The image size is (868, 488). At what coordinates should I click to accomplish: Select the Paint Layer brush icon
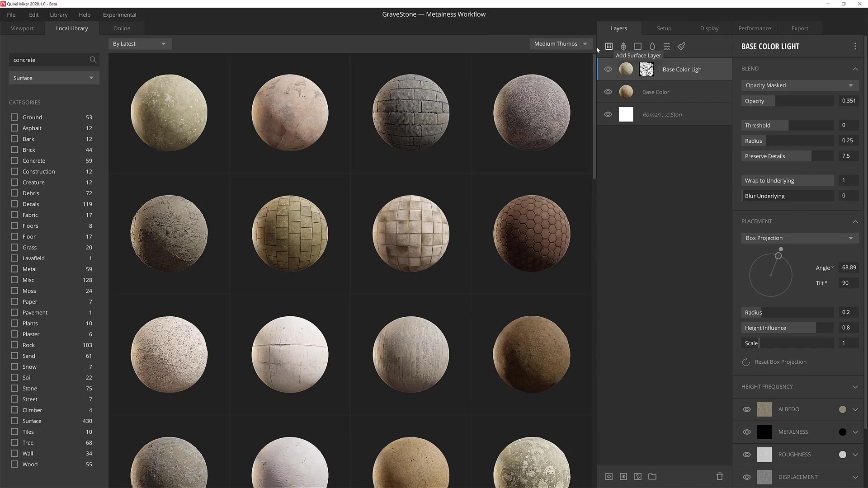681,46
